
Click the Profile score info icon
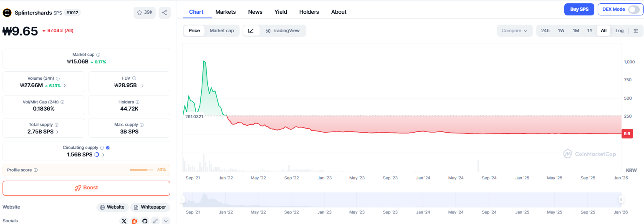click(35, 170)
